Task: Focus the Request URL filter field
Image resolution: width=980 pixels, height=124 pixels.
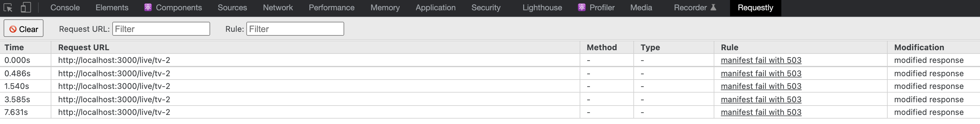Action: pos(161,29)
